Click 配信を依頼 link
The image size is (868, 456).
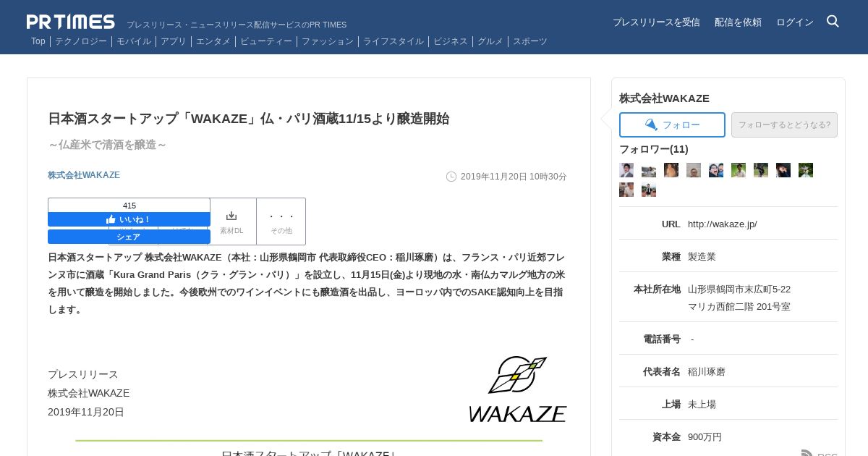(738, 22)
